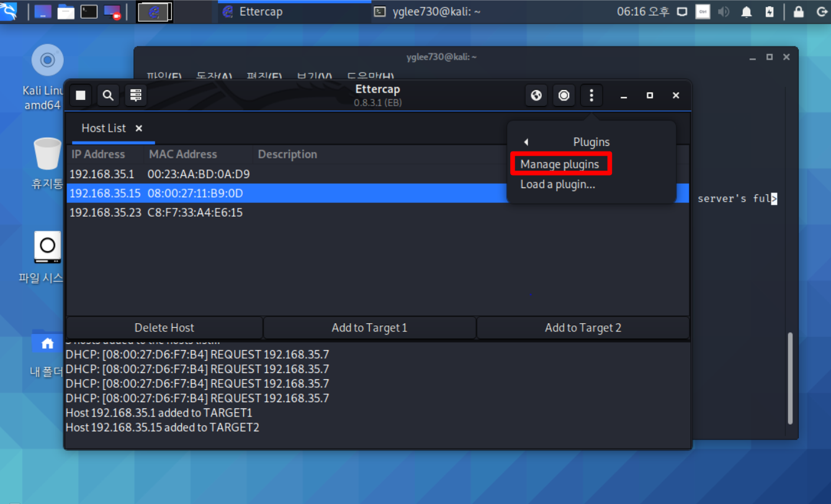This screenshot has height=504, width=831.
Task: Click the 06:16 오후 clock
Action: pos(643,11)
